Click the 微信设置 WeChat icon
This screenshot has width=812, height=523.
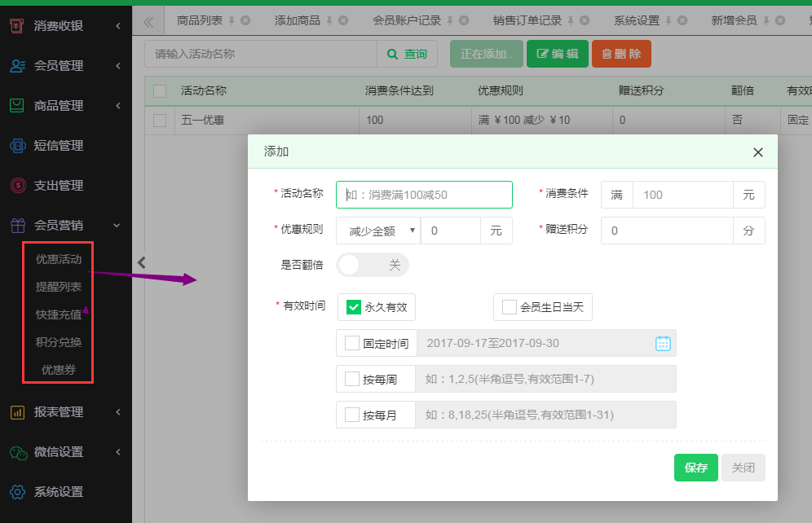click(17, 452)
